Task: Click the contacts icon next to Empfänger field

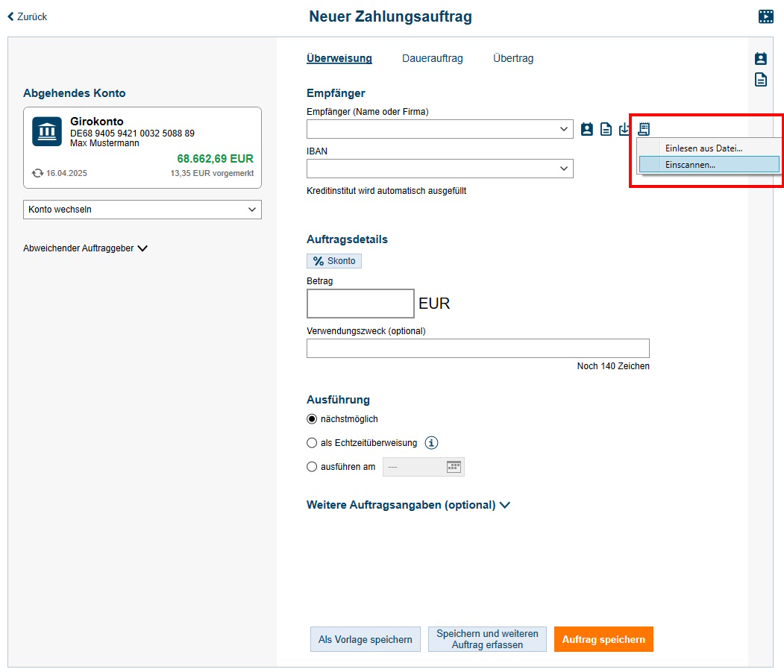Action: point(587,129)
